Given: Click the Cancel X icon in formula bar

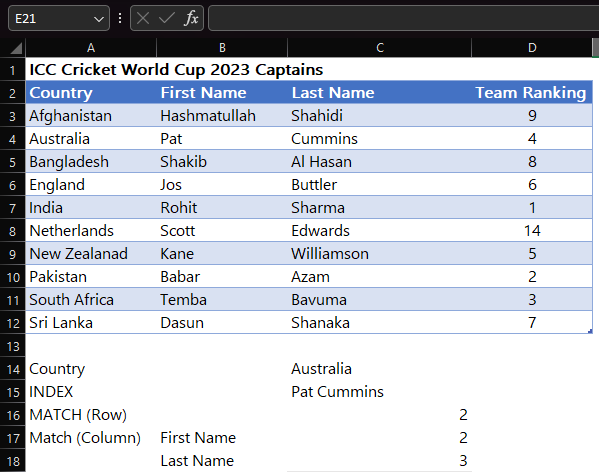Looking at the screenshot, I should (143, 18).
